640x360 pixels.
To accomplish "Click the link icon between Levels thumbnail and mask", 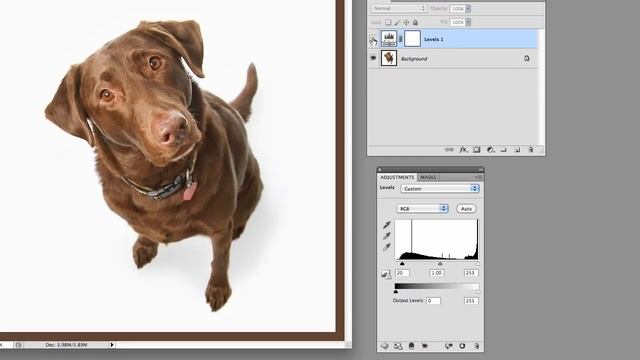I will [x=400, y=39].
